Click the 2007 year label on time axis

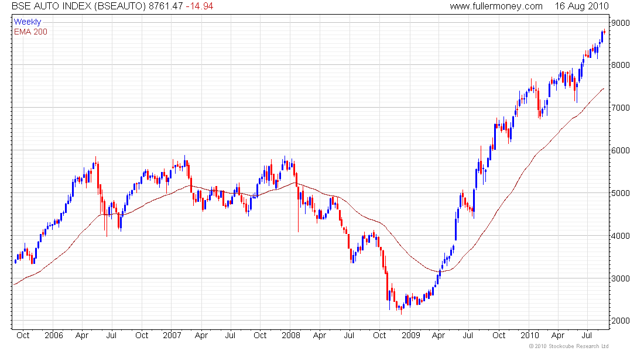click(x=172, y=335)
